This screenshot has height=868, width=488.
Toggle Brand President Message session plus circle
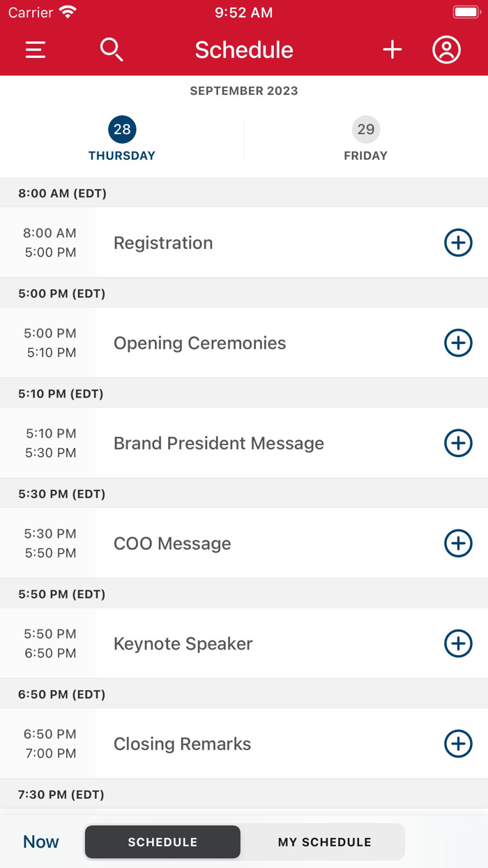458,443
